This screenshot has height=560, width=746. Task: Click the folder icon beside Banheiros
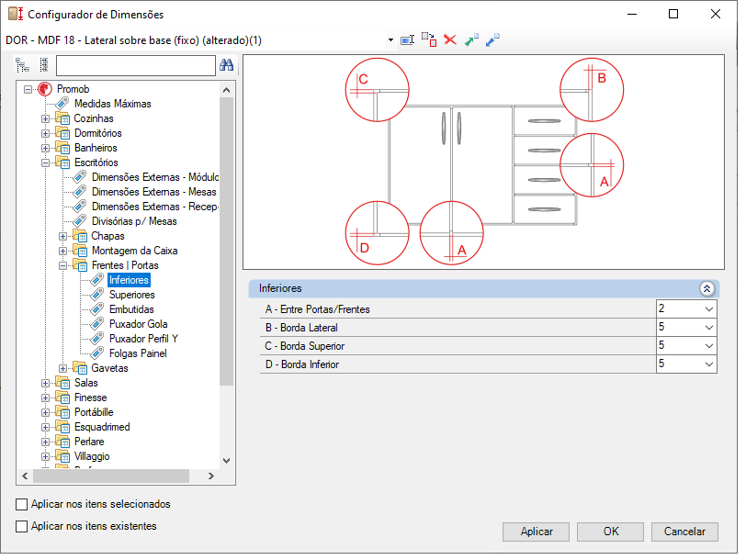click(62, 148)
